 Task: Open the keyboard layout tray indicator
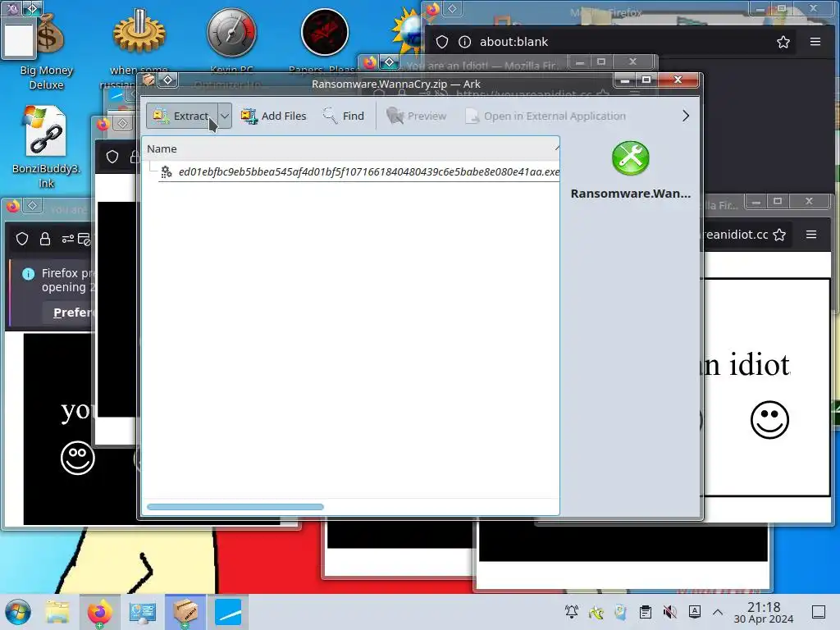coord(695,612)
